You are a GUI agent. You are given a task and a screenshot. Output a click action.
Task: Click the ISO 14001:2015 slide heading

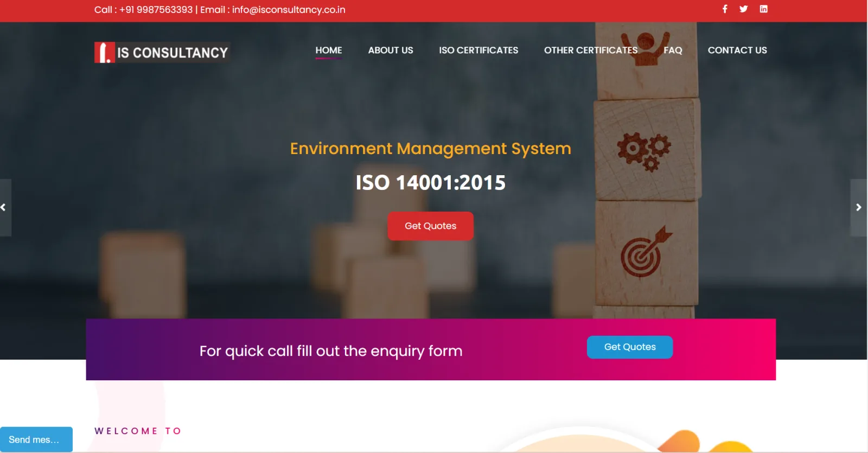coord(431,182)
